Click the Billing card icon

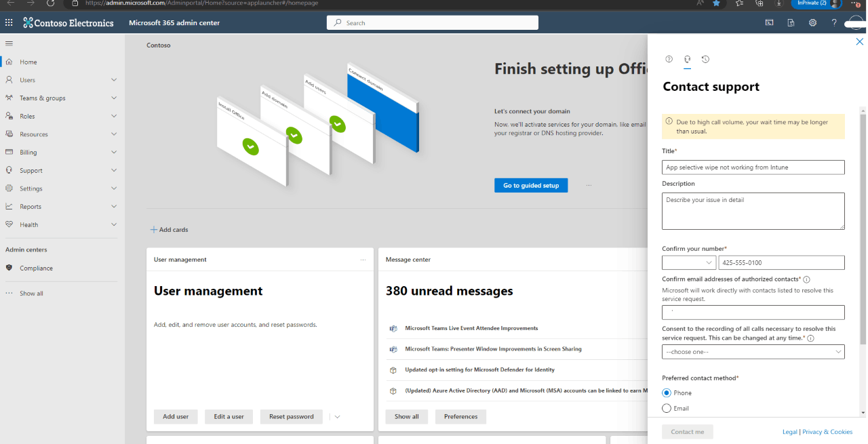pos(9,152)
